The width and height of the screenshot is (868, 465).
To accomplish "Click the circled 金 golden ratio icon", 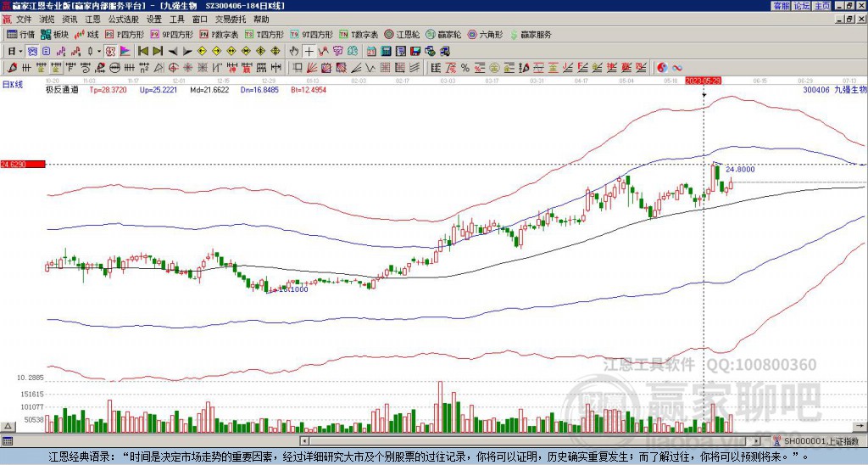I will tap(494, 68).
